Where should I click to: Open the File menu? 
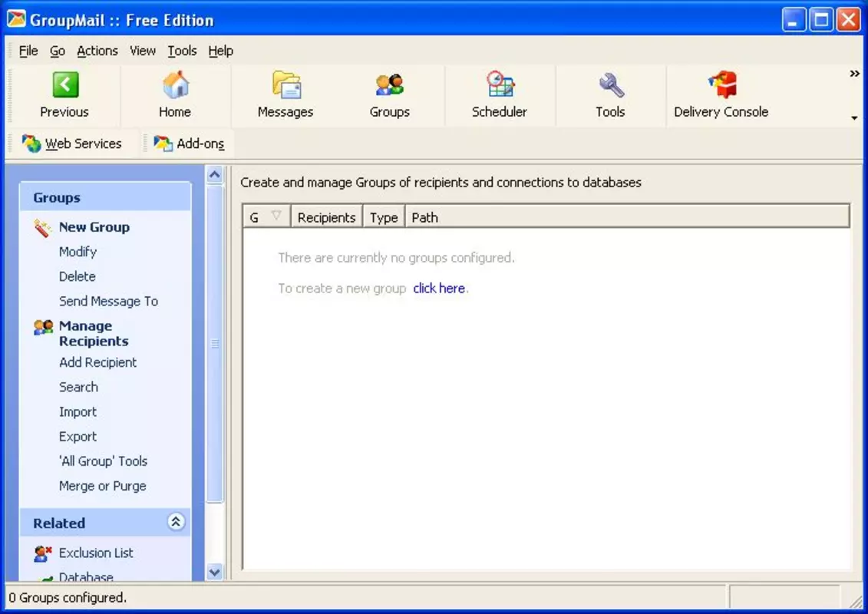[28, 51]
